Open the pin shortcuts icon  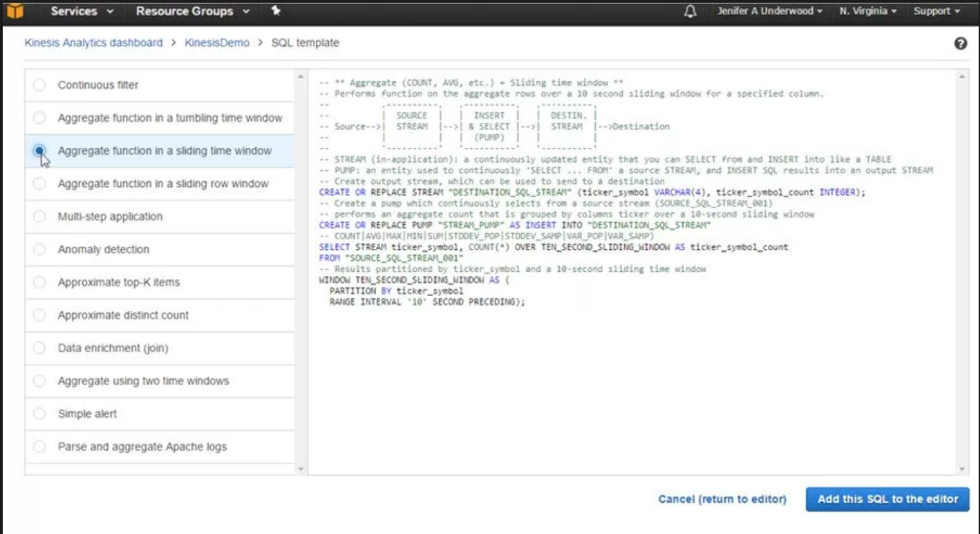click(275, 11)
